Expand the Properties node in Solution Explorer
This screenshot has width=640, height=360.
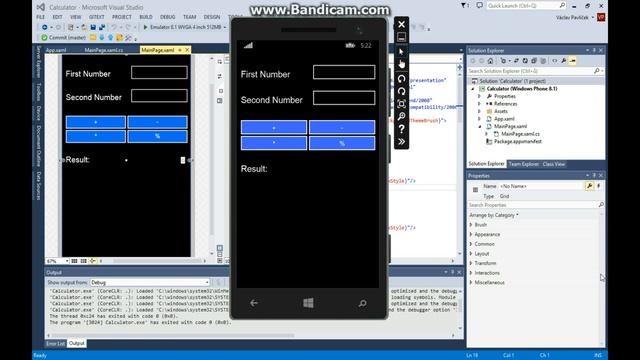(x=480, y=96)
